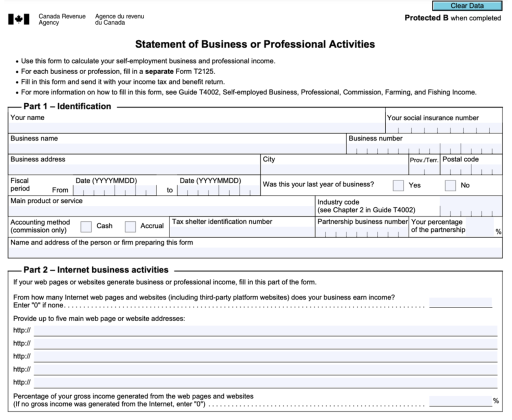512x420 pixels.
Task: Click the 'Accounting method (commission only)' label
Action: pyautogui.click(x=40, y=226)
